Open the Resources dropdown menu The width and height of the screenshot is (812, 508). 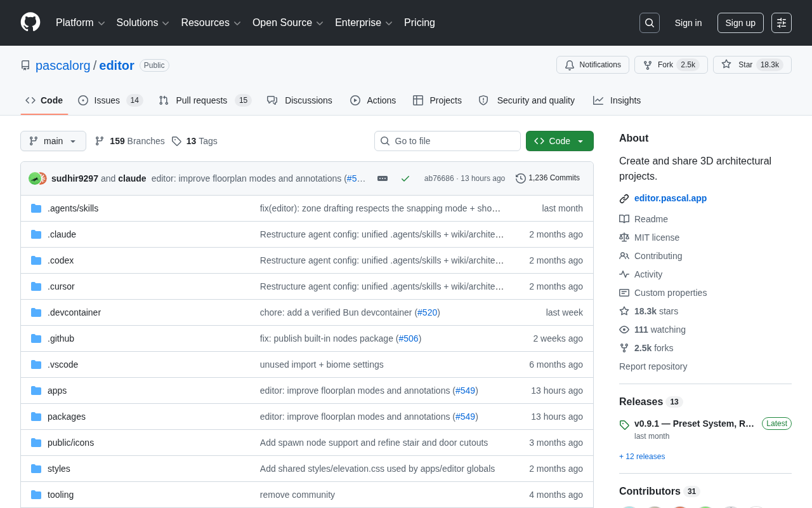pyautogui.click(x=211, y=23)
